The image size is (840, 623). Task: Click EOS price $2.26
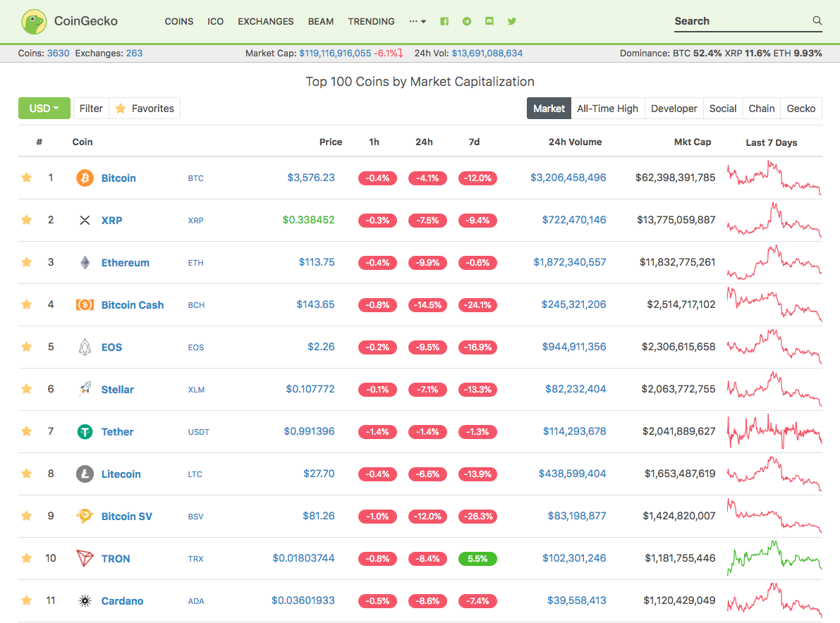(x=321, y=346)
